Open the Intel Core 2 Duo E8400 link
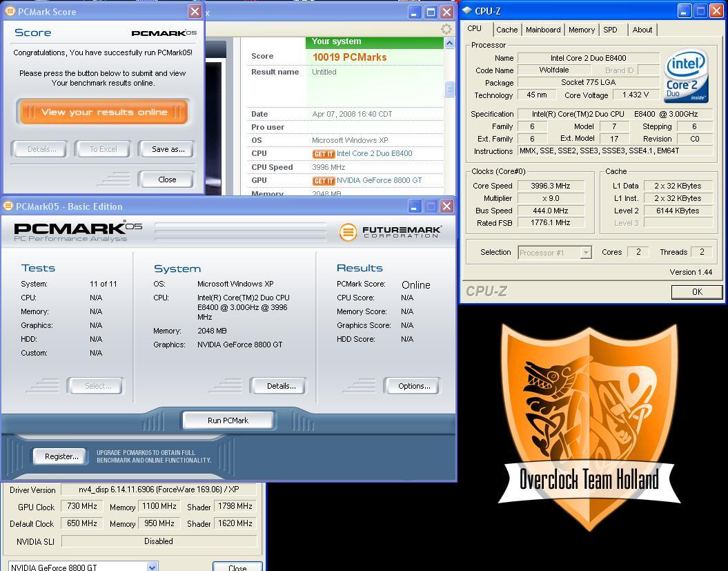 click(x=374, y=153)
